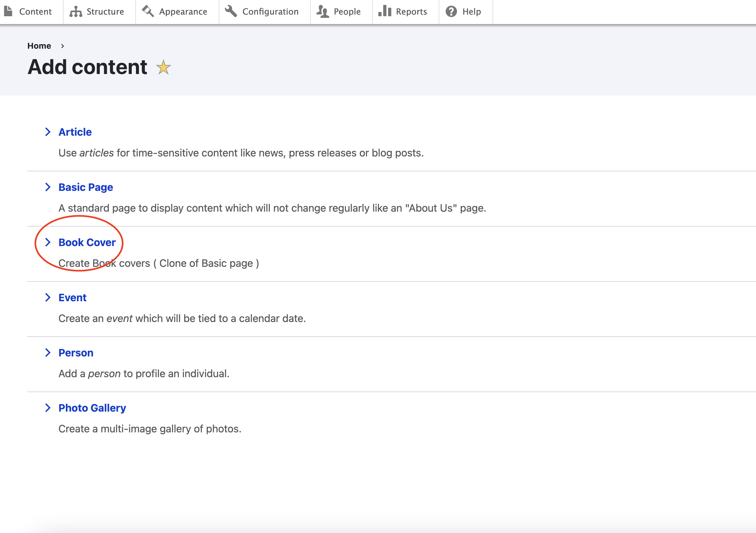Create a new Person

click(76, 353)
